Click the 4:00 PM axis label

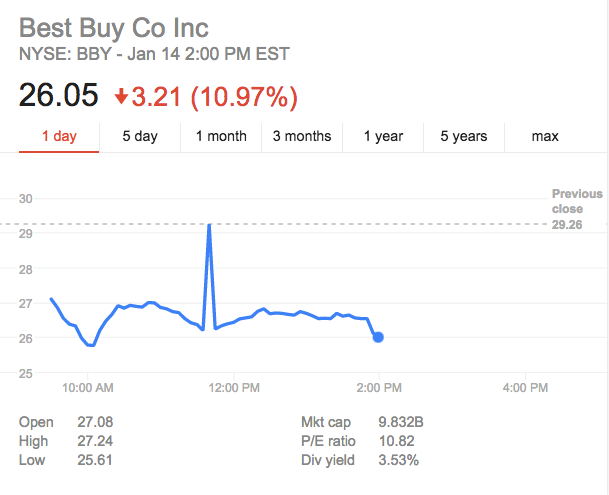[x=525, y=387]
